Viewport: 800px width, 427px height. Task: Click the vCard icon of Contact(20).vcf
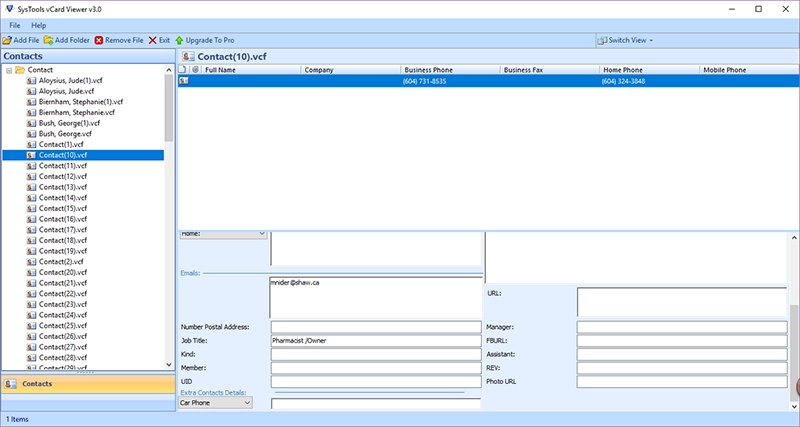click(x=31, y=272)
